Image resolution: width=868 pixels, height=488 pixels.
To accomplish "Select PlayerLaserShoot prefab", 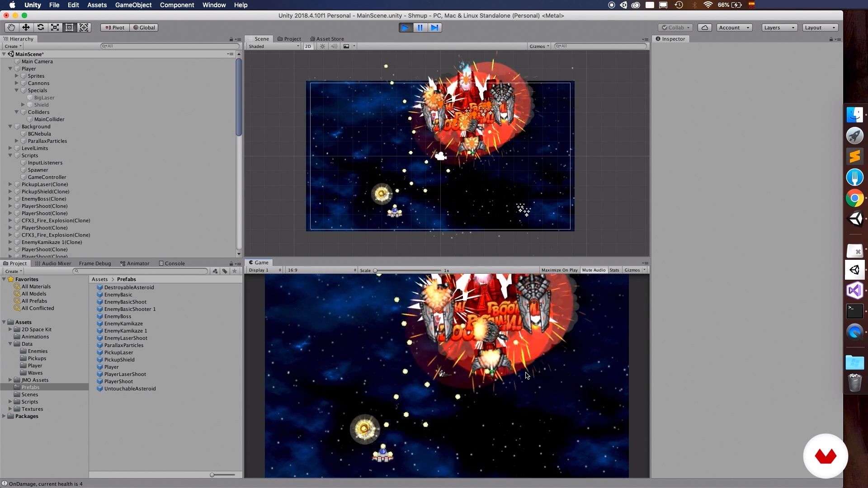I will 125,374.
